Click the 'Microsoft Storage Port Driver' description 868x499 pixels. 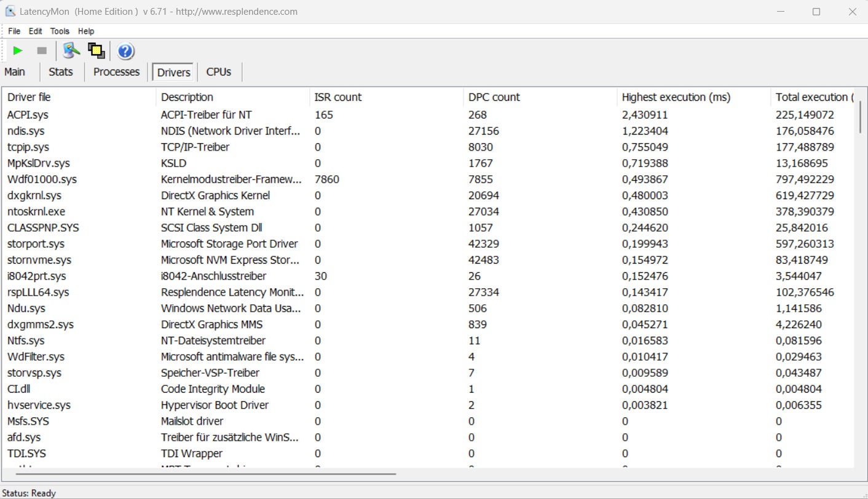(229, 244)
